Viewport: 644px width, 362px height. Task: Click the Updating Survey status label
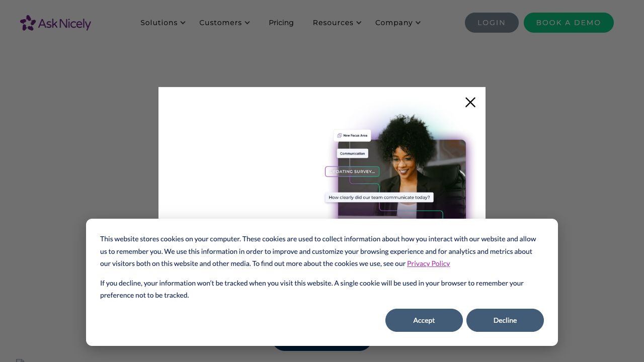click(352, 172)
